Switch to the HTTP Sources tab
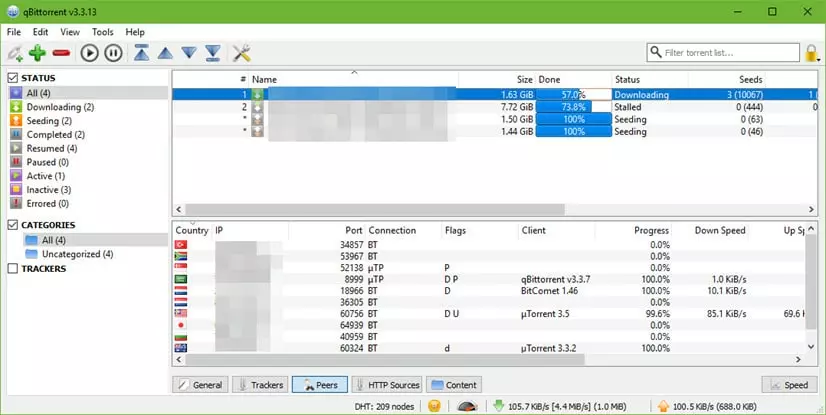 pyautogui.click(x=387, y=385)
